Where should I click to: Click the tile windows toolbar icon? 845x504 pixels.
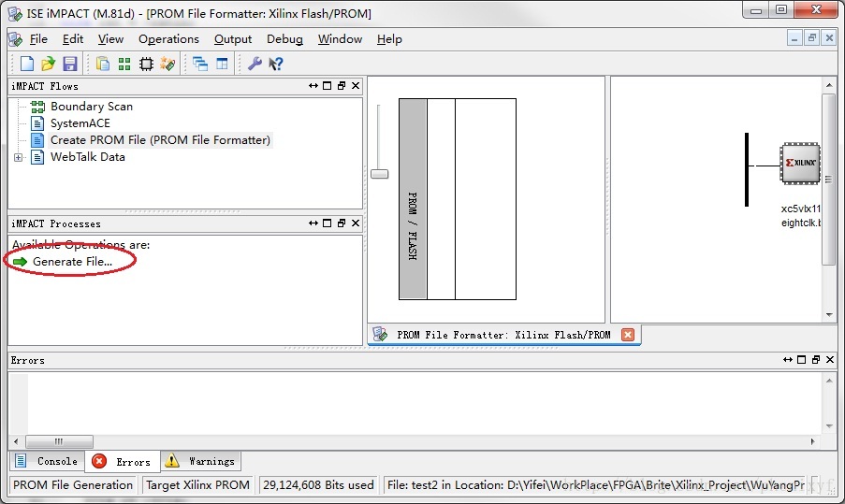pos(222,64)
